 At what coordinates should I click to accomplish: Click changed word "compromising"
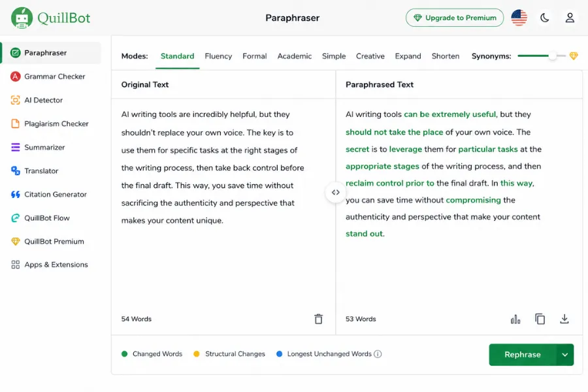(473, 200)
